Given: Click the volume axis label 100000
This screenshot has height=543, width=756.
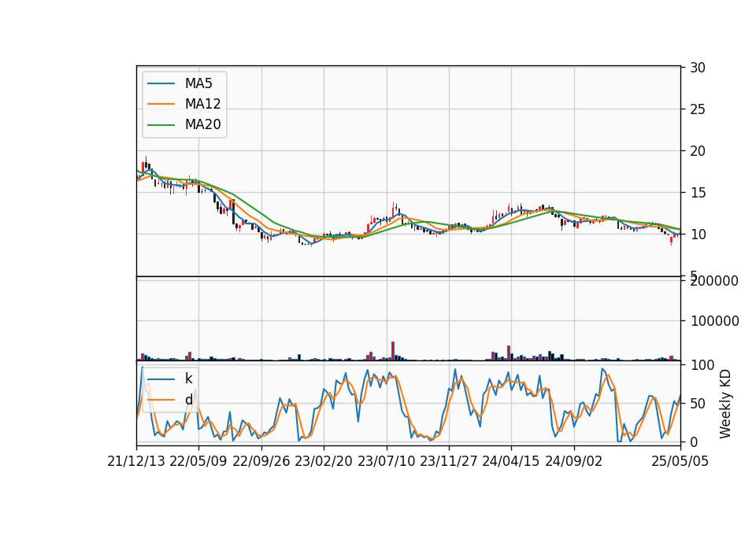Looking at the screenshot, I should 714,321.
